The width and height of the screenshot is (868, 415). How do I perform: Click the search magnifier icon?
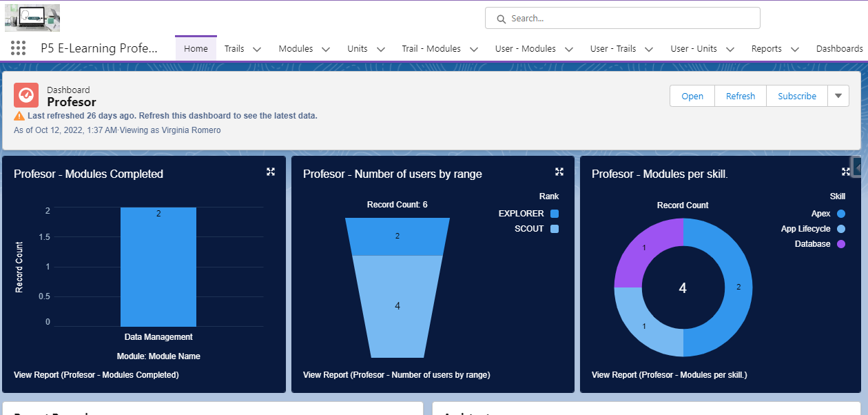tap(502, 19)
